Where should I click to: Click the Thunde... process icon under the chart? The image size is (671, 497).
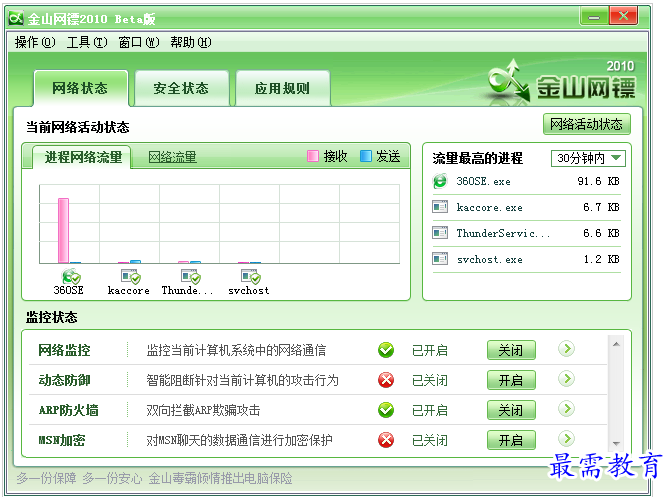[190, 277]
